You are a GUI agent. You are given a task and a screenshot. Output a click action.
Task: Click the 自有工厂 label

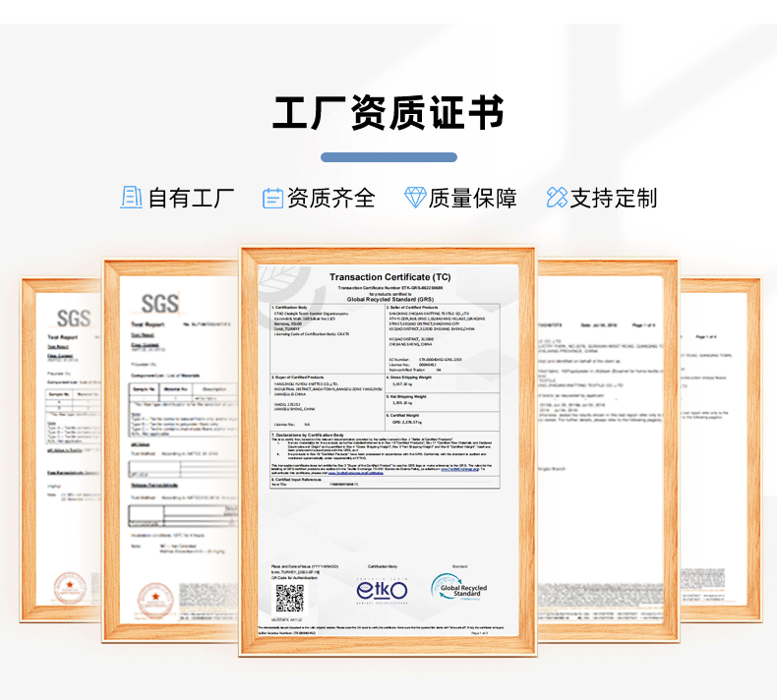click(x=191, y=199)
